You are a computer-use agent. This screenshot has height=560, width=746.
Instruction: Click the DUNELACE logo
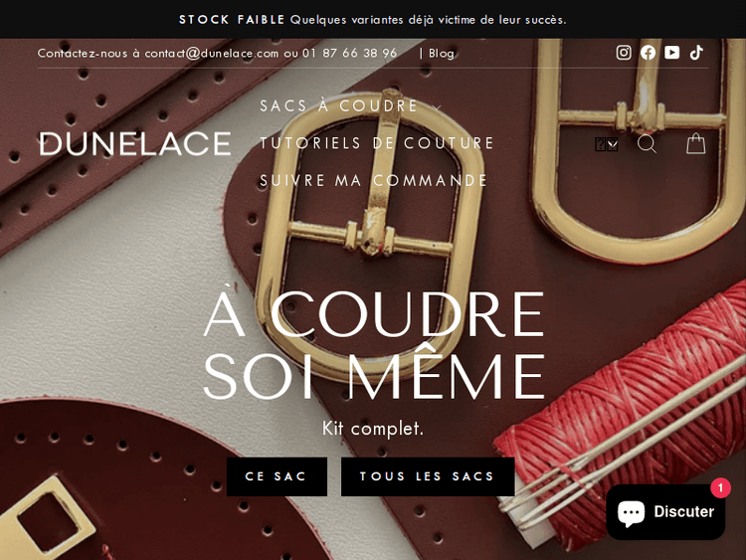click(x=135, y=143)
